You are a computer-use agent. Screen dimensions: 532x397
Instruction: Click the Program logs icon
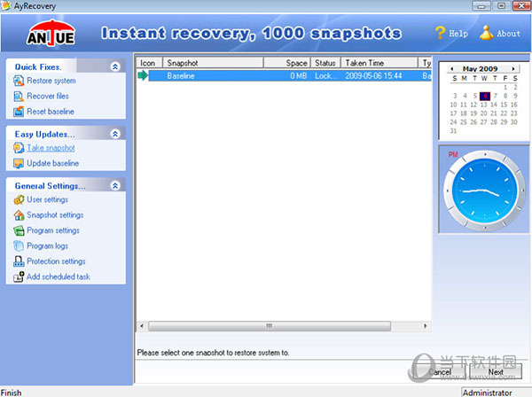(19, 246)
